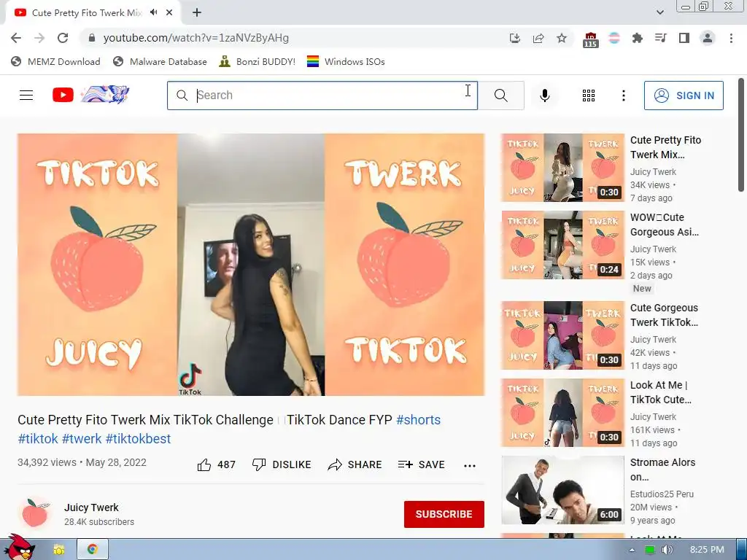This screenshot has height=560, width=747.
Task: Open the Extensions puzzle piece menu
Action: (x=638, y=38)
